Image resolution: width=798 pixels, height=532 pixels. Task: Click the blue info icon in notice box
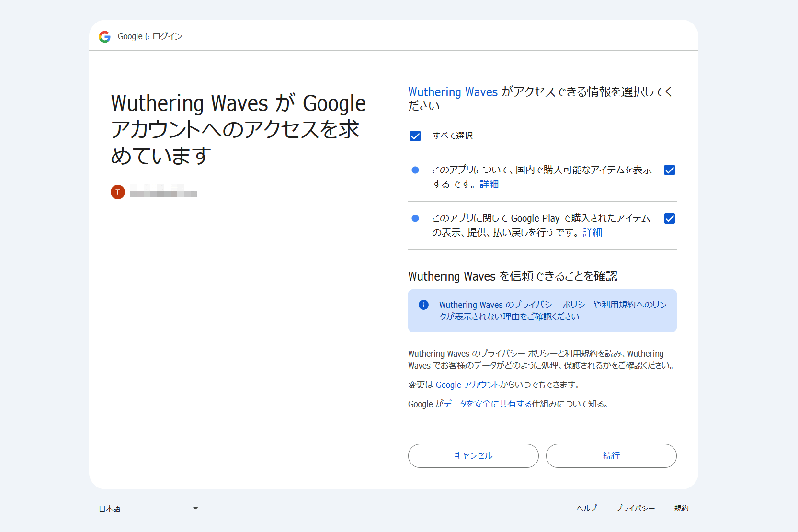(423, 305)
